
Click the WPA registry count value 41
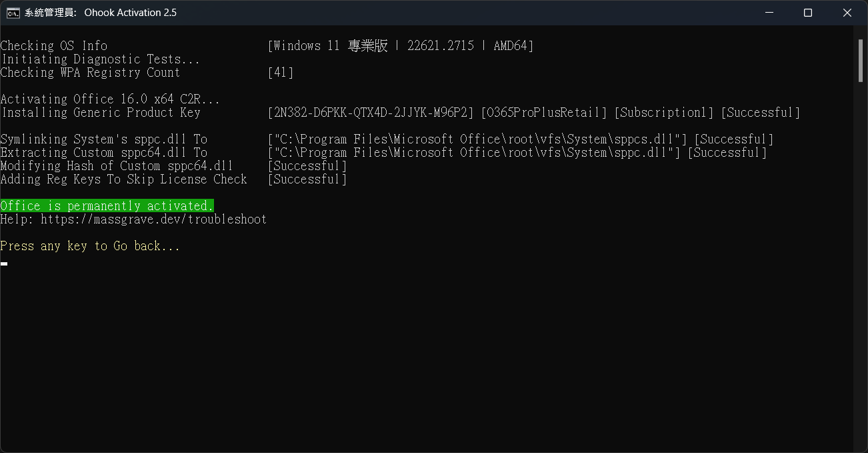[281, 73]
